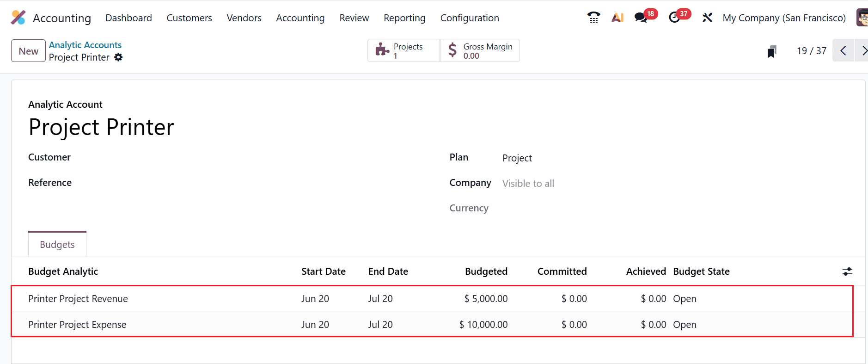Viewport: 868px width, 364px height.
Task: Click the Projects puzzle icon
Action: (x=382, y=49)
